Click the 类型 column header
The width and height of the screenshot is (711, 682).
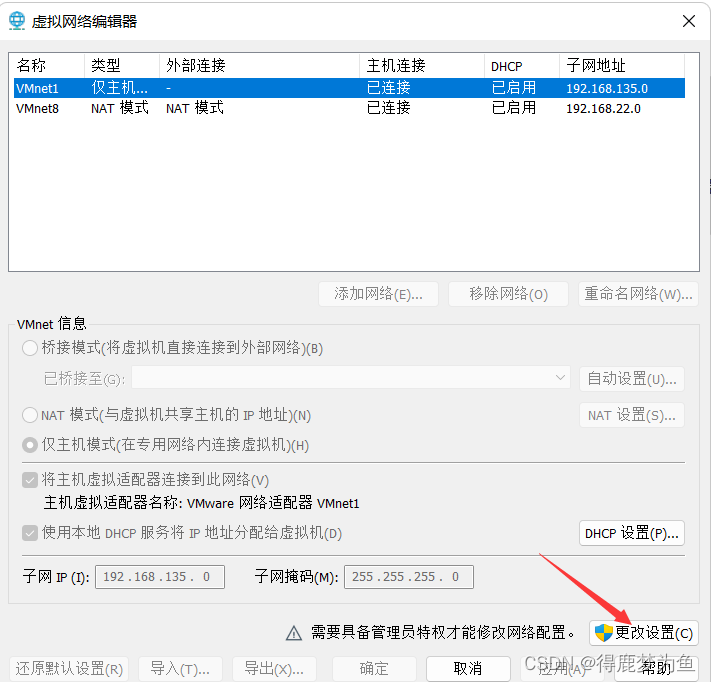(x=122, y=66)
